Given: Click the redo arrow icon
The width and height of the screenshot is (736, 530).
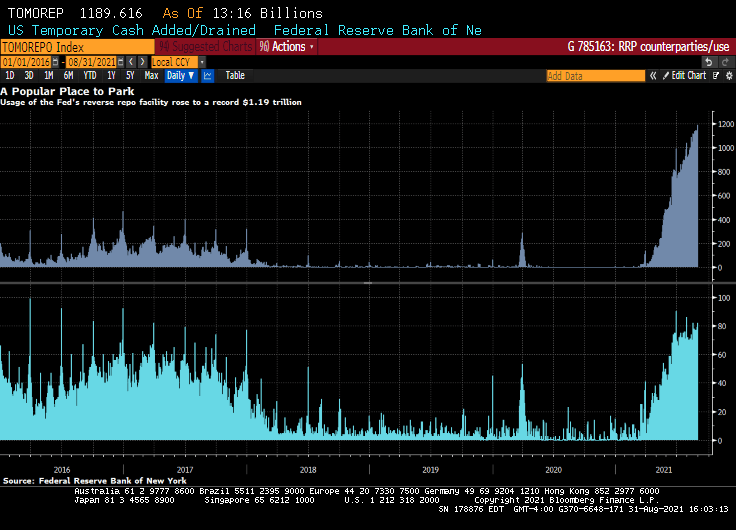Looking at the screenshot, I should pyautogui.click(x=723, y=62).
